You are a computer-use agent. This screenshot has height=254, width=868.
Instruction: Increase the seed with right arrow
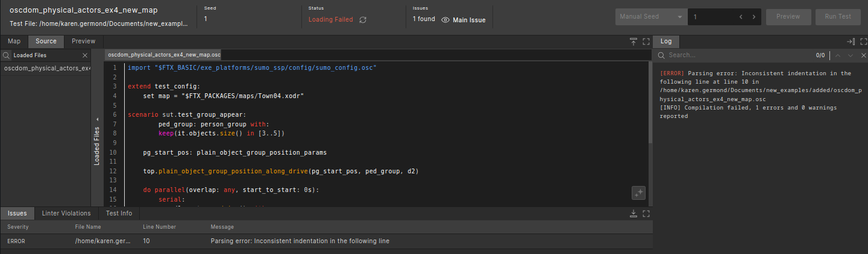(x=753, y=17)
